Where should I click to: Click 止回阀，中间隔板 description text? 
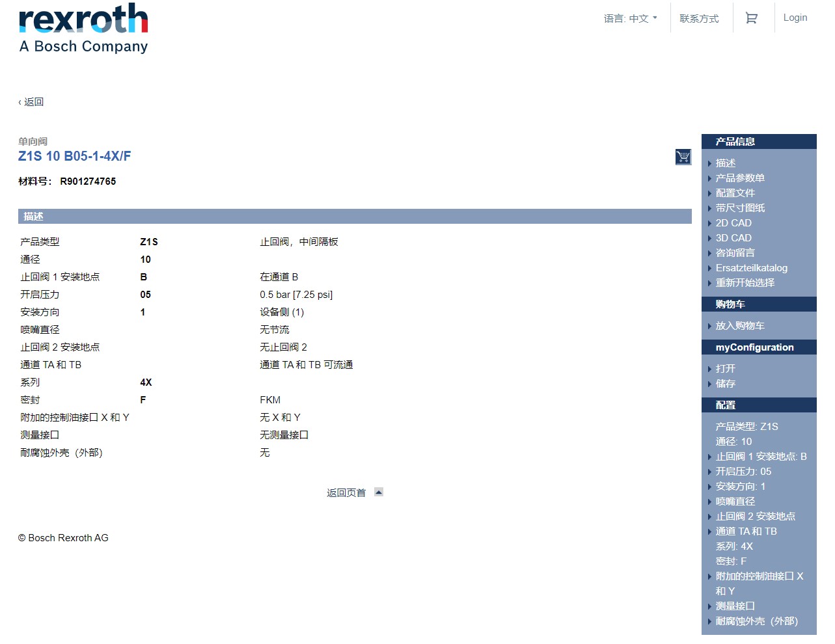coord(299,241)
